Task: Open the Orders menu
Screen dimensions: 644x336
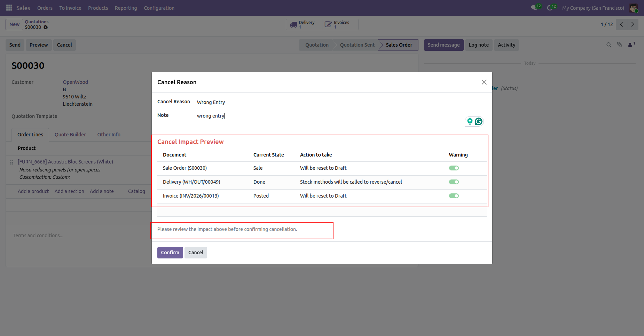Action: pyautogui.click(x=45, y=8)
